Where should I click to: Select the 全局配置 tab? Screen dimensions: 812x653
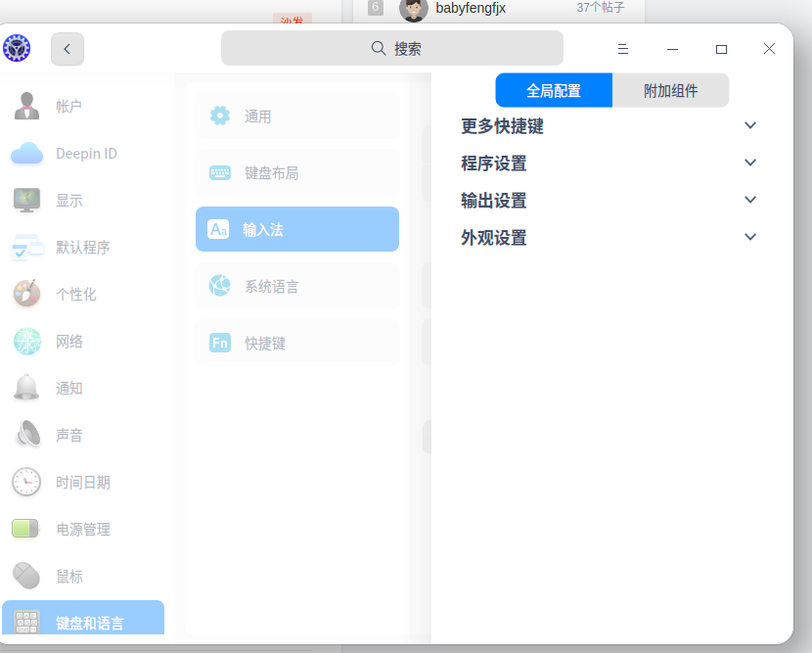[554, 89]
